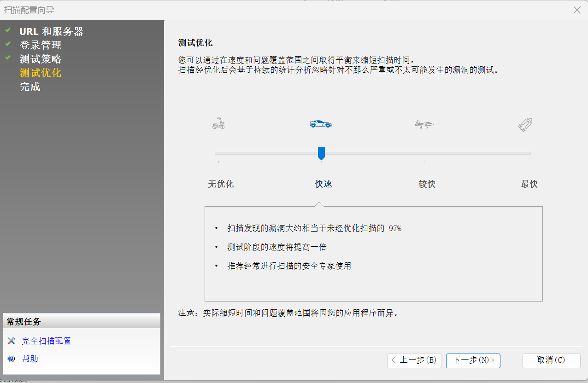Viewport: 588px width, 383px height.
Task: Click the 测试优化 page heading
Action: (x=195, y=43)
